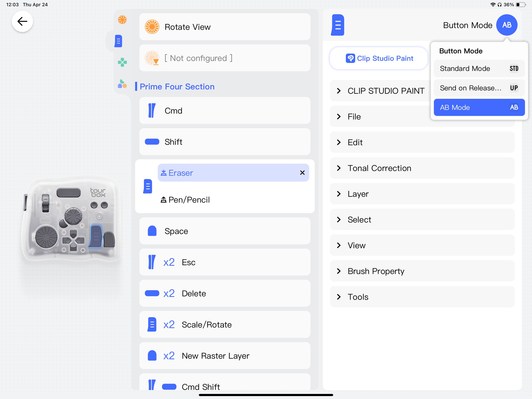Select the Not configured knob icon
The width and height of the screenshot is (532, 399).
[152, 58]
